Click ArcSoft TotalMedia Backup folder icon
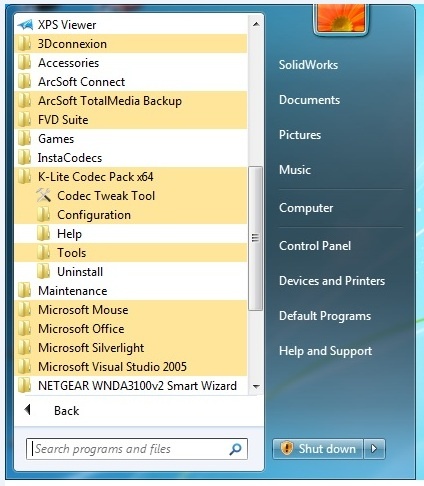424x486 pixels. (25, 101)
